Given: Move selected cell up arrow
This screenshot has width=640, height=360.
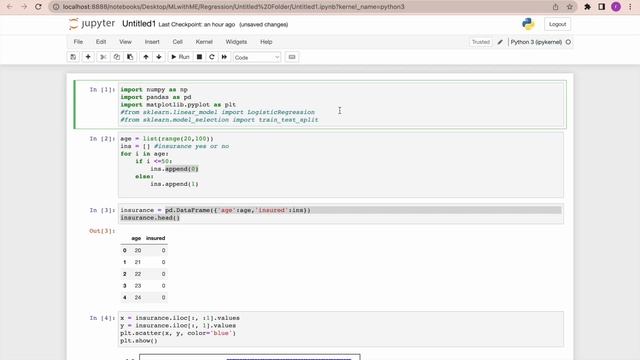Looking at the screenshot, I should [x=146, y=57].
